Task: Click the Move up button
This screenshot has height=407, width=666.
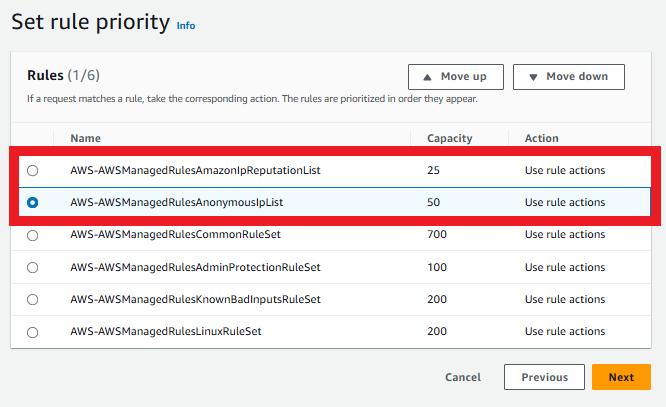Action: point(456,77)
